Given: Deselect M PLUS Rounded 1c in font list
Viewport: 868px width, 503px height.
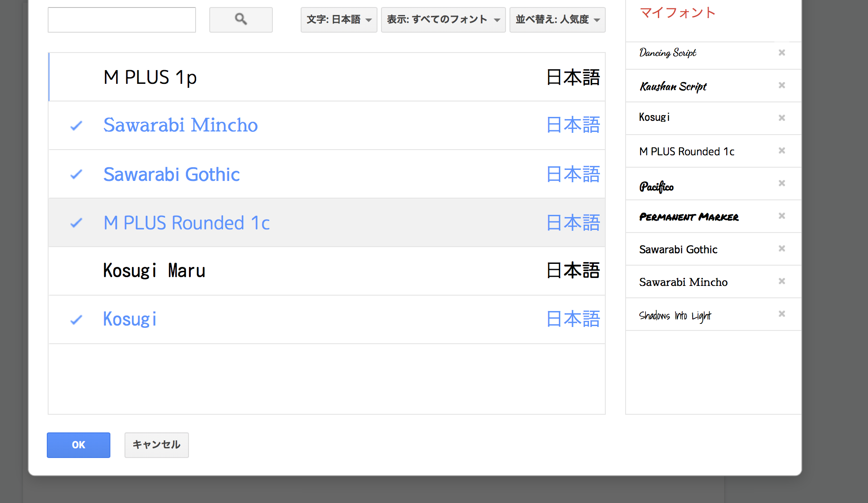Looking at the screenshot, I should (327, 223).
